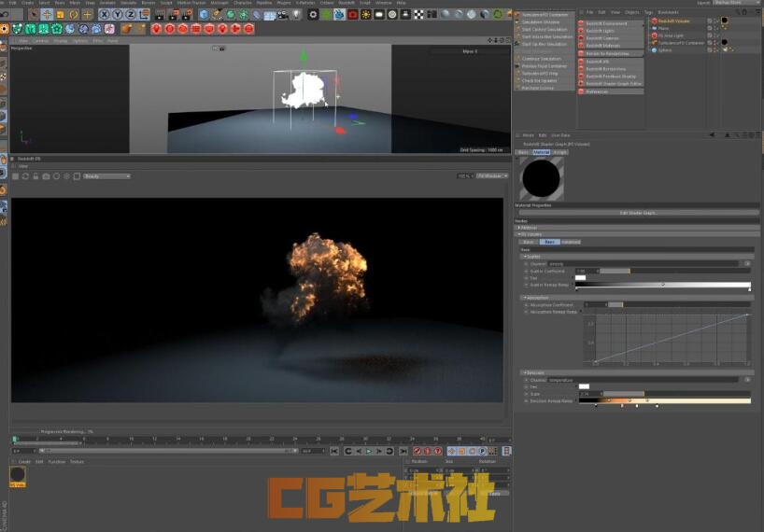The height and width of the screenshot is (532, 764).
Task: Open Tags menu in Object Manager
Action: (648, 12)
